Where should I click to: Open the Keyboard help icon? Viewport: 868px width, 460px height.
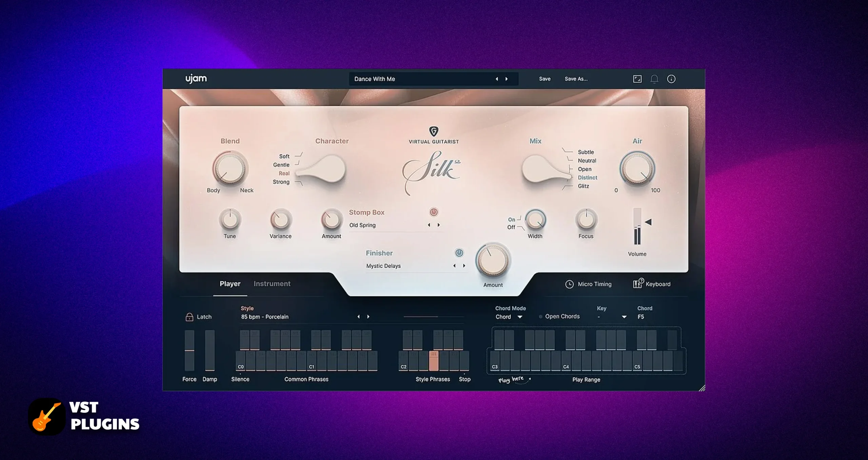point(638,283)
